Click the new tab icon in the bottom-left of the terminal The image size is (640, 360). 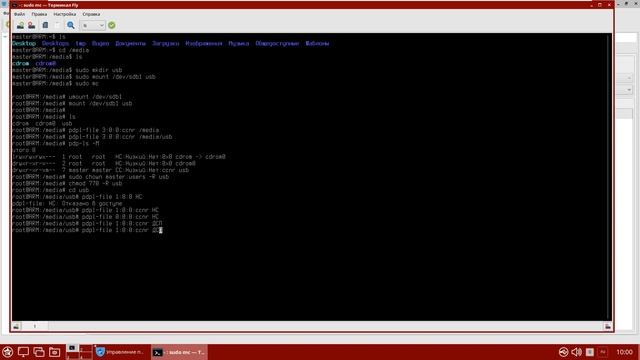[16, 326]
